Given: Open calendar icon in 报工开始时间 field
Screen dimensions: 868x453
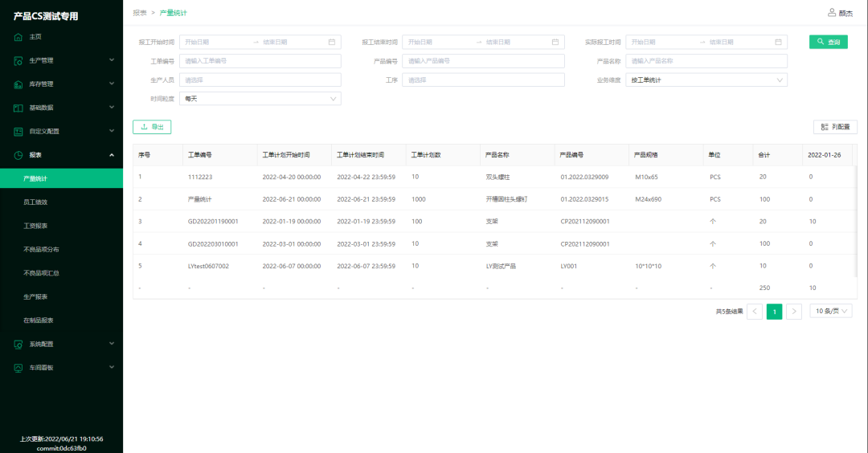Looking at the screenshot, I should 332,42.
